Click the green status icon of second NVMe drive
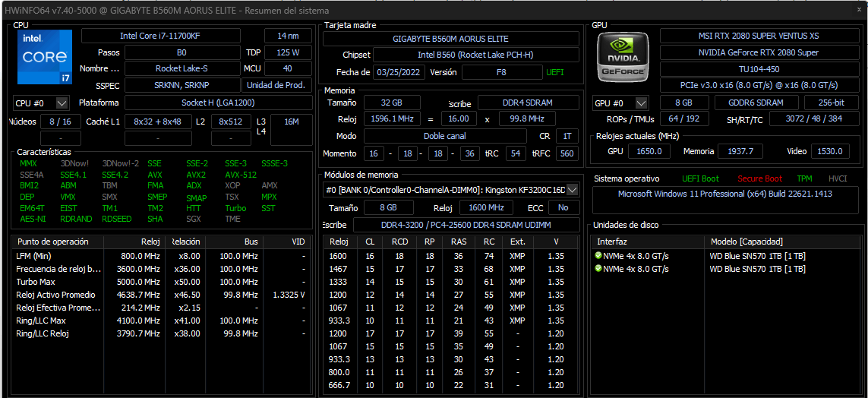 pyautogui.click(x=598, y=268)
